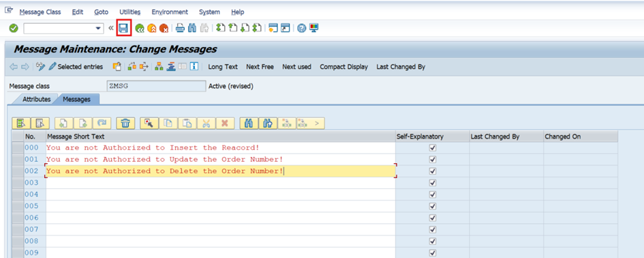Click the empty short text field for message 003
Screen dimensions: 644x258
click(x=221, y=183)
